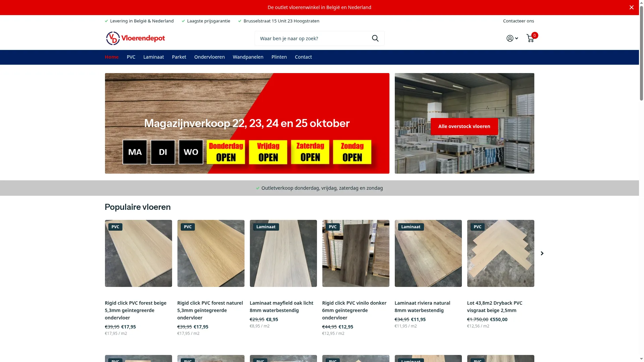Open the Wandpanelen menu item

(248, 57)
